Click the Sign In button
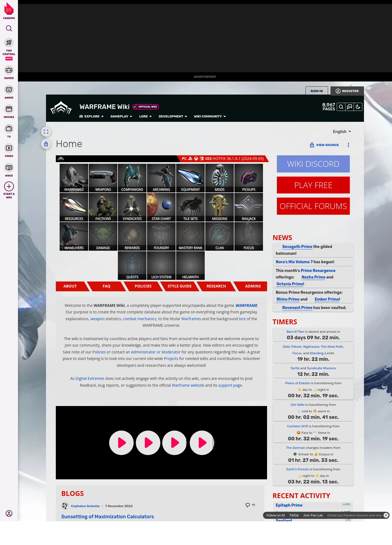The image size is (392, 545). (317, 91)
